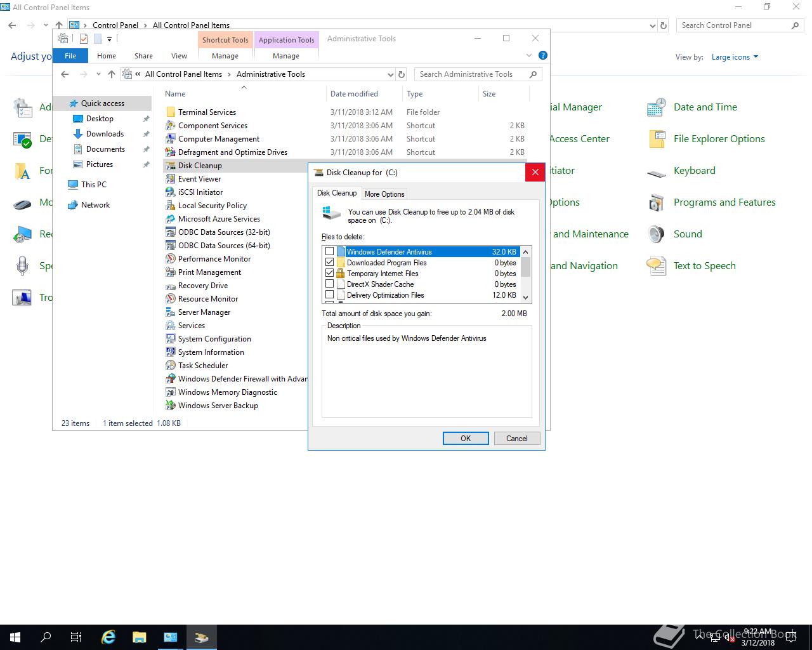Open Task View on taskbar
The image size is (812, 650).
point(76,637)
